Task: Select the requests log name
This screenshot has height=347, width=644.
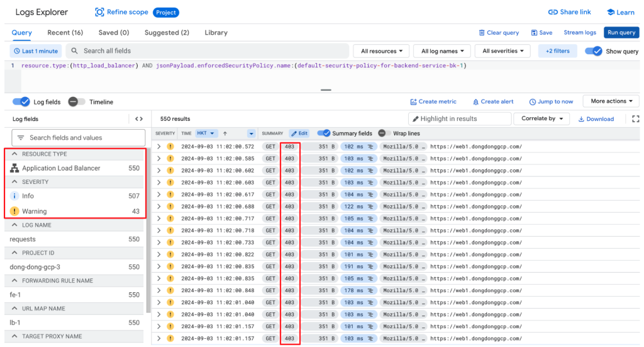Action: 75,239
